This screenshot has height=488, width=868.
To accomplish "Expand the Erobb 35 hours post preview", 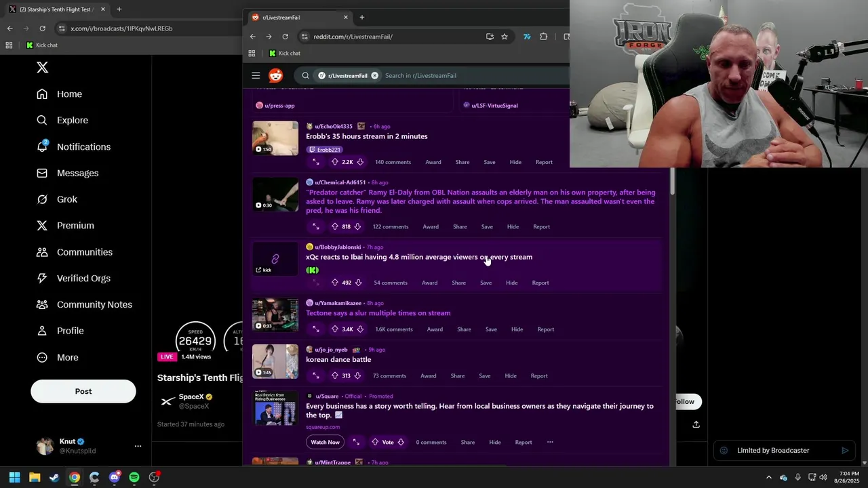I will (316, 162).
